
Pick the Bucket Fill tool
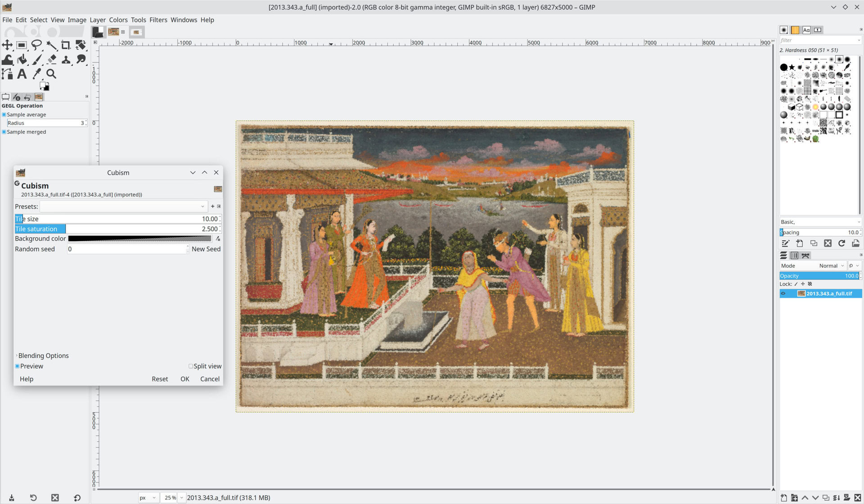pyautogui.click(x=22, y=59)
